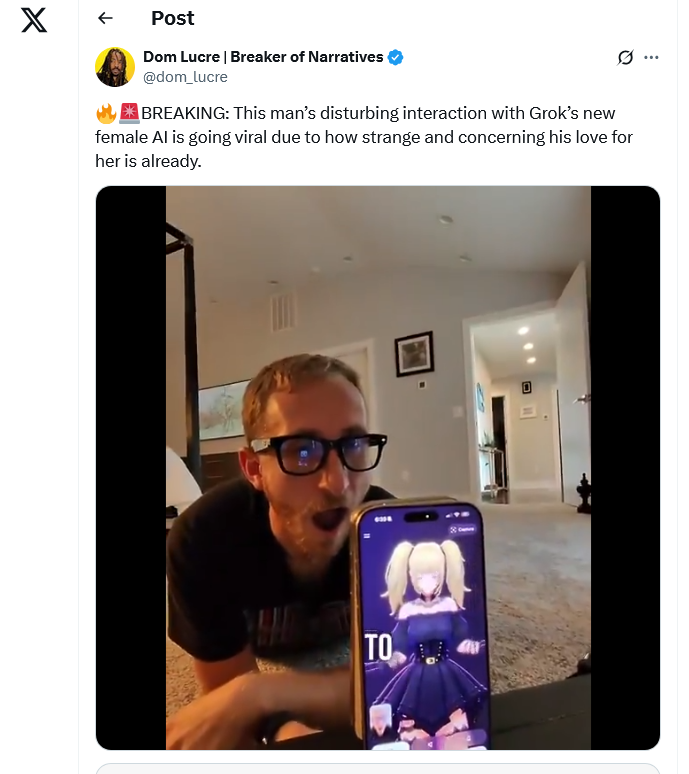This screenshot has width=689, height=774.
Task: Click the fire emoji in the post
Action: tap(106, 114)
